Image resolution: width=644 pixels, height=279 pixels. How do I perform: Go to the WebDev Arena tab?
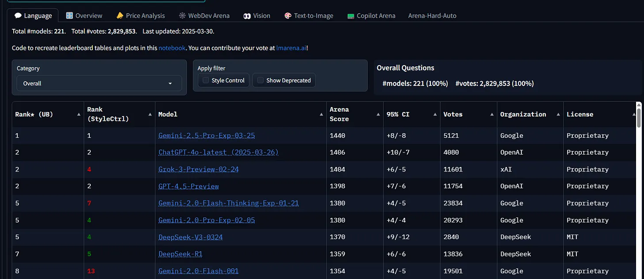click(x=204, y=15)
